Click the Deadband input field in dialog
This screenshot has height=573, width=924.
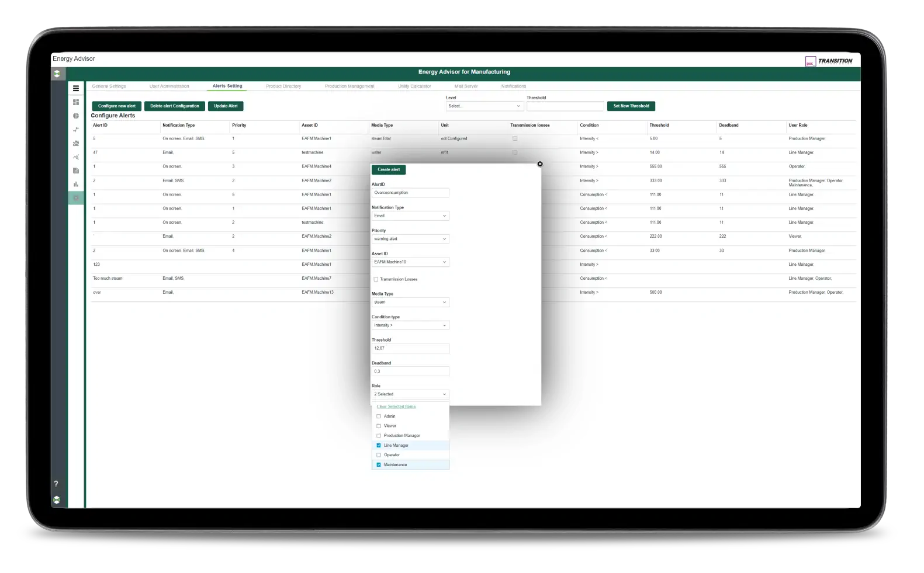pos(410,371)
